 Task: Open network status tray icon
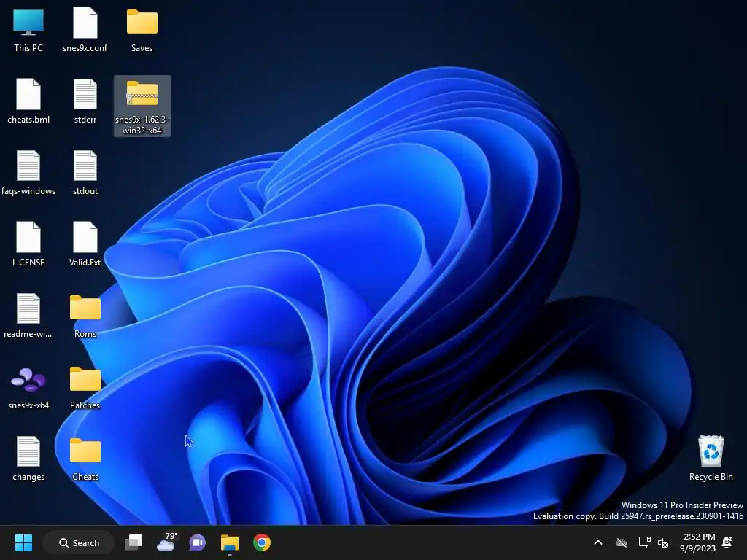644,542
